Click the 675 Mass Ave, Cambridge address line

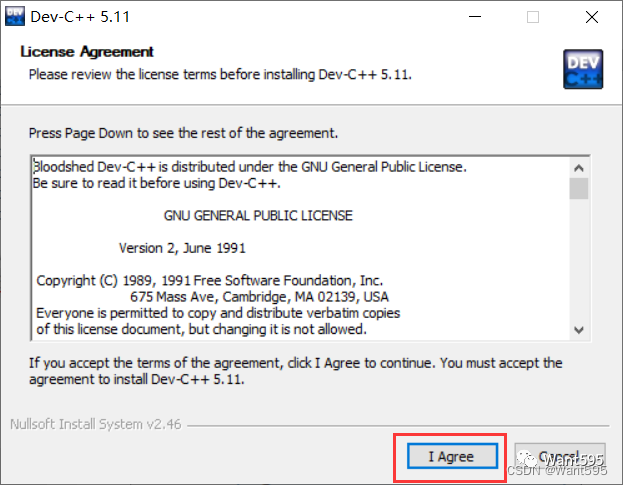(259, 297)
